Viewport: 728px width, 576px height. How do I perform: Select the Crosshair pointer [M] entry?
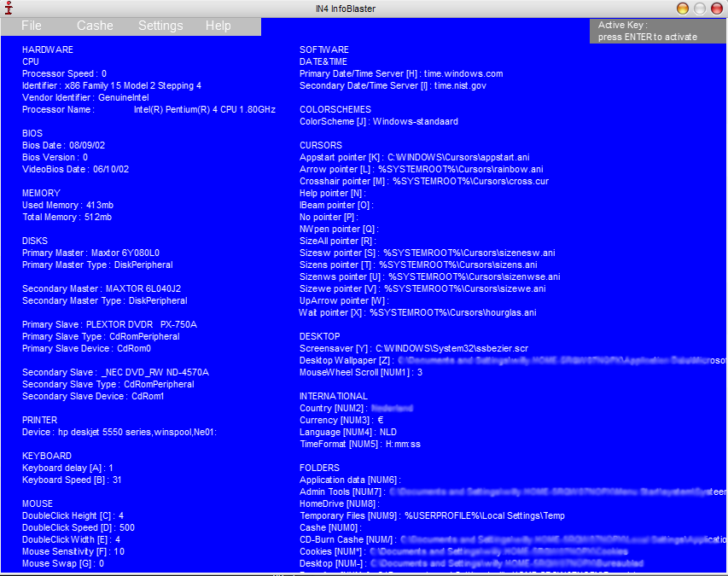pos(423,181)
